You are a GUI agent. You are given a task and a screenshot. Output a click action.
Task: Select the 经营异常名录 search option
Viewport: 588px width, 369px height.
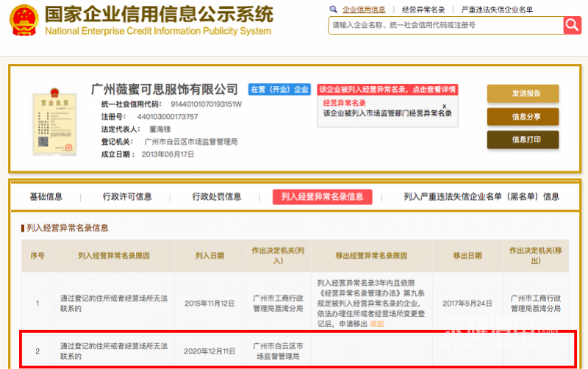click(423, 10)
